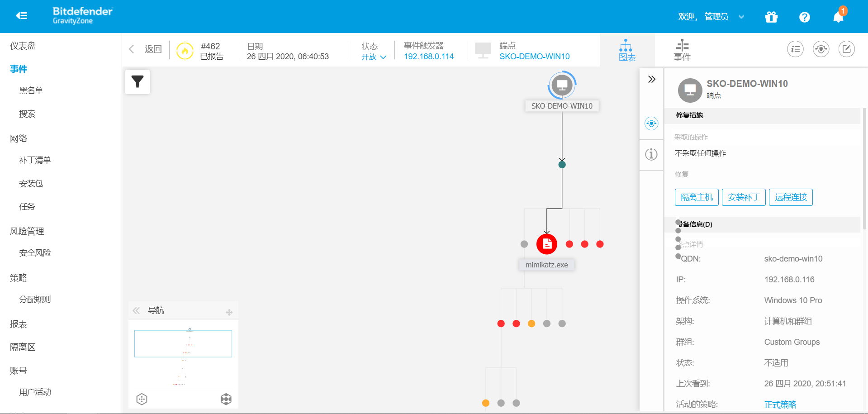Viewport: 868px width, 414px height.
Task: Click the incident info list icon
Action: coord(795,49)
